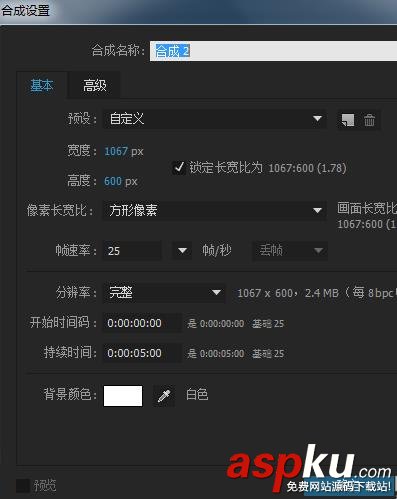Click the 白色 color name text
Viewport: 397px width, 499px height.
point(197,395)
